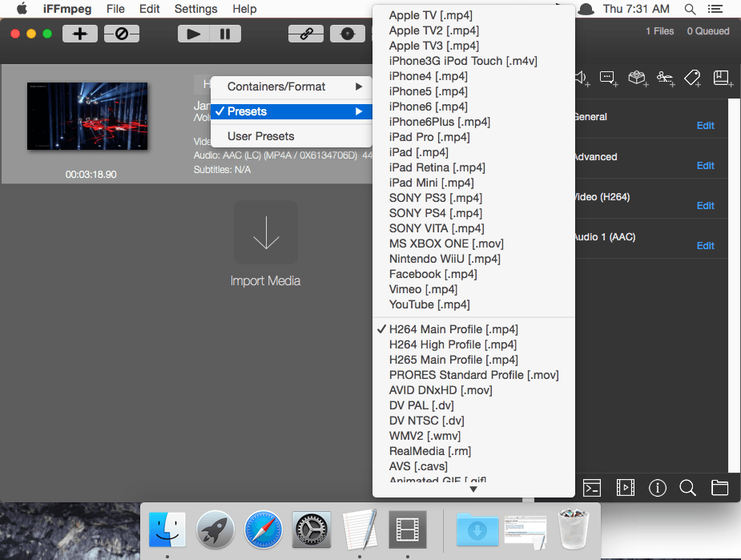Viewport: 741px width, 560px height.
Task: Select Nintendo WiiU [.mp4] preset
Action: [473, 259]
